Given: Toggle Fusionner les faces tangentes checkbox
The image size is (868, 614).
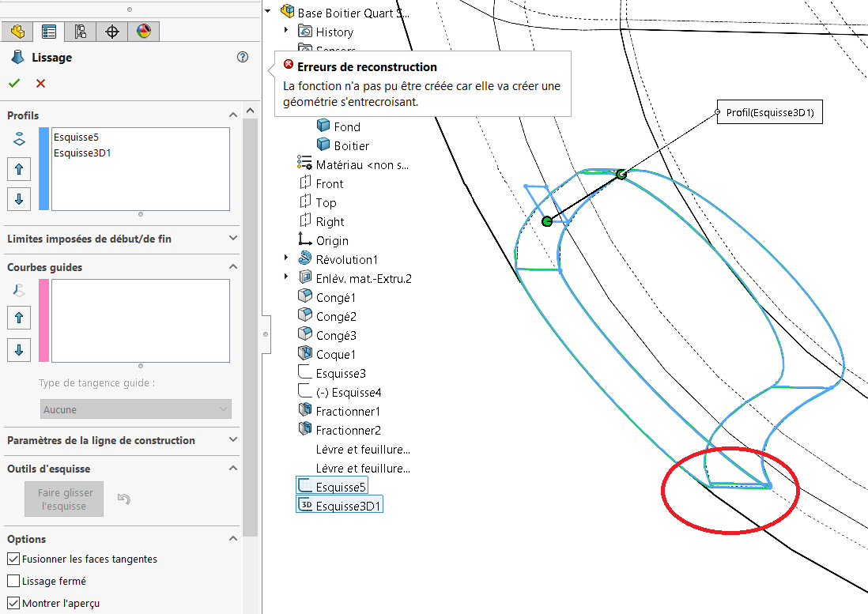Looking at the screenshot, I should pyautogui.click(x=13, y=559).
